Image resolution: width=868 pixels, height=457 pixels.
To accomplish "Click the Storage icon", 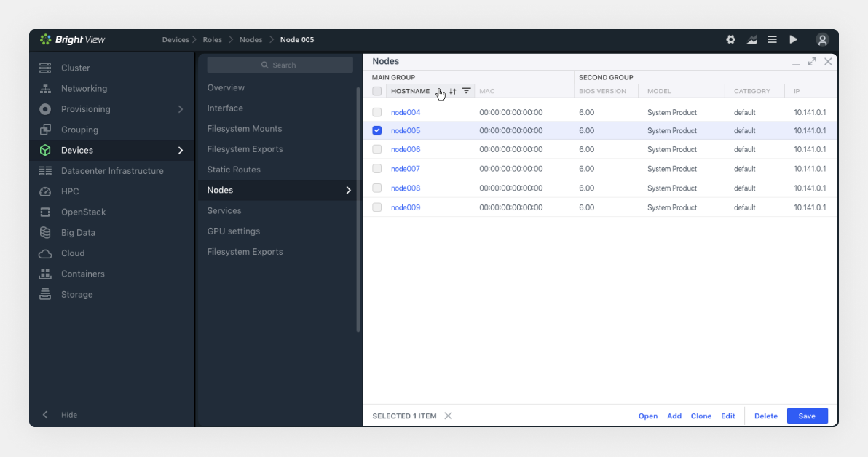I will pyautogui.click(x=45, y=294).
